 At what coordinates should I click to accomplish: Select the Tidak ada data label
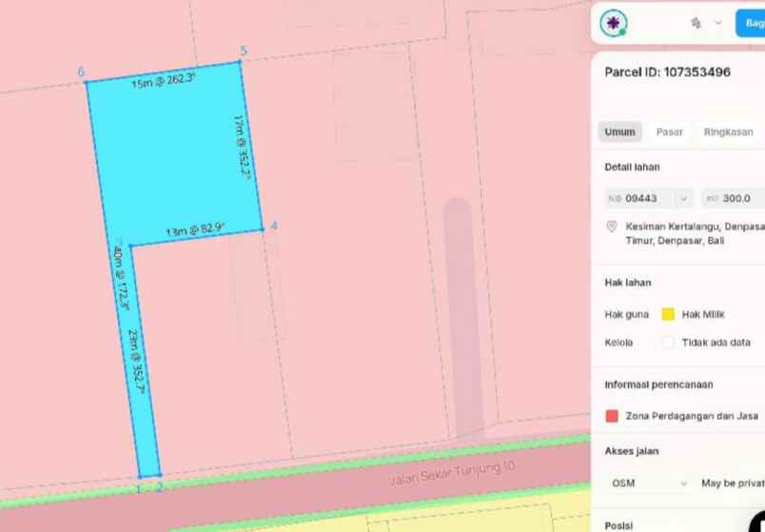click(x=716, y=343)
